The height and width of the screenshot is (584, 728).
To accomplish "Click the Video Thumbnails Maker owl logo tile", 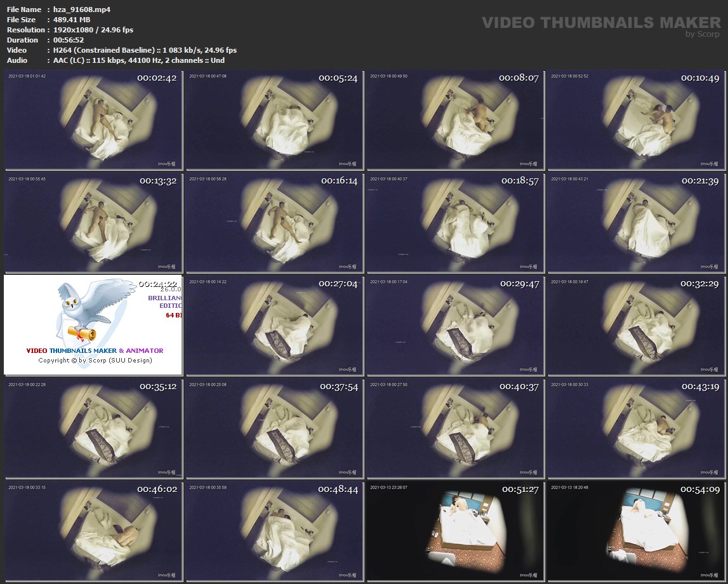I will [93, 325].
